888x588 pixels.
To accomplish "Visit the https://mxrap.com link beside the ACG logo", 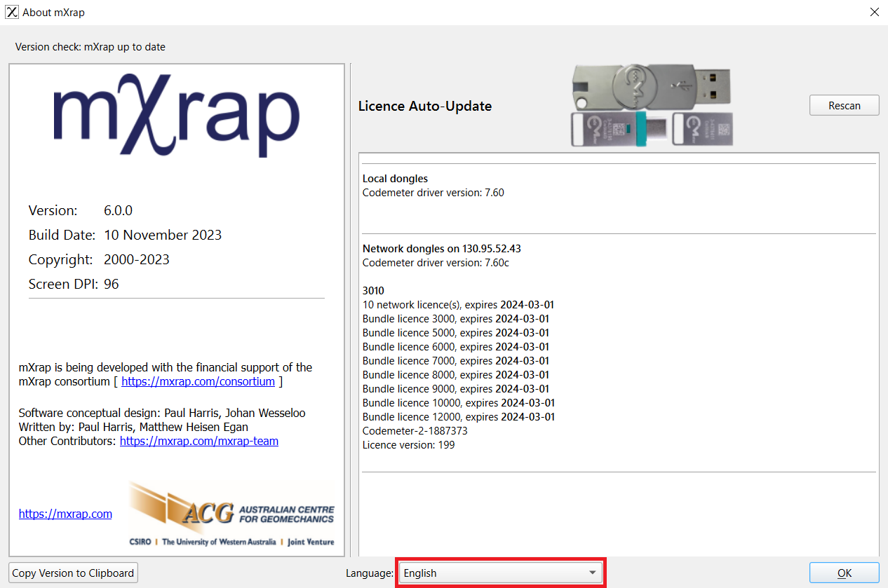I will coord(65,514).
